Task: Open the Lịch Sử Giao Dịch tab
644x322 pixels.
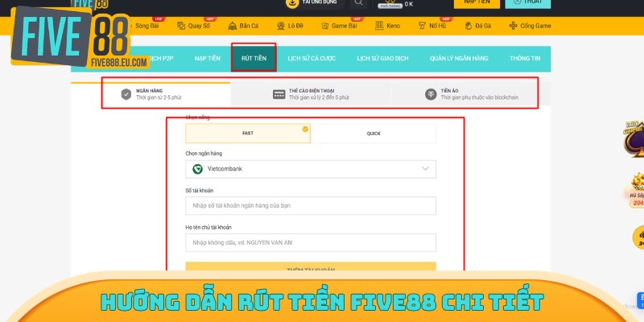Action: click(383, 58)
